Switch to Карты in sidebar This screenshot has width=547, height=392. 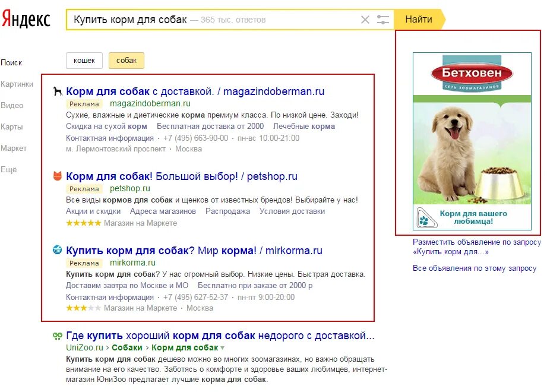(11, 127)
